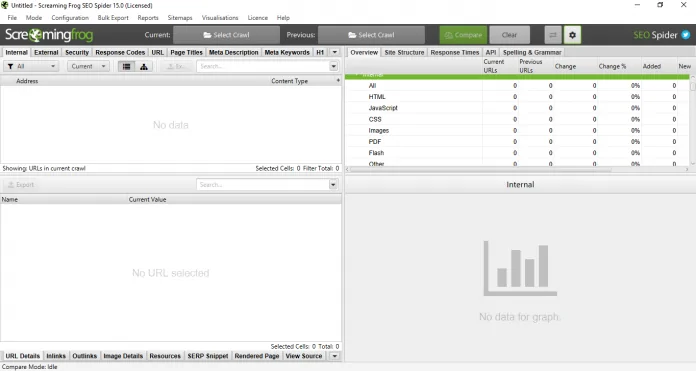The width and height of the screenshot is (696, 371).
Task: Click the app icon in title bar
Action: (x=5, y=5)
